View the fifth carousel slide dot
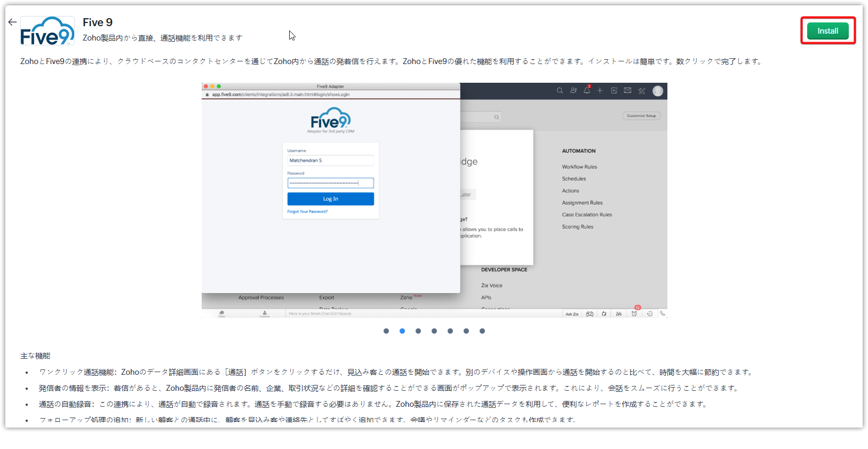 click(450, 331)
